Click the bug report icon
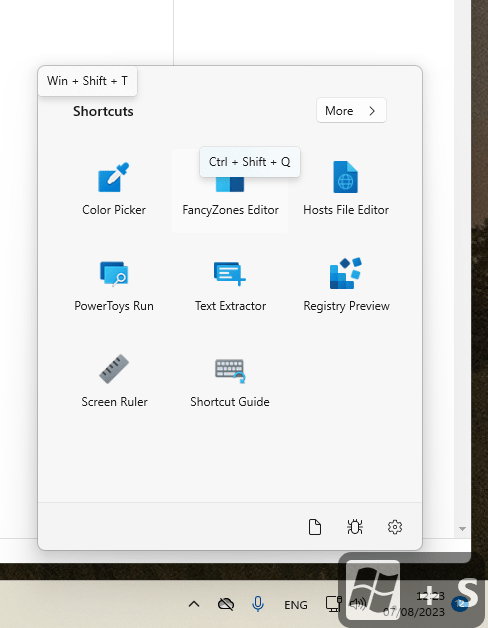 (355, 527)
